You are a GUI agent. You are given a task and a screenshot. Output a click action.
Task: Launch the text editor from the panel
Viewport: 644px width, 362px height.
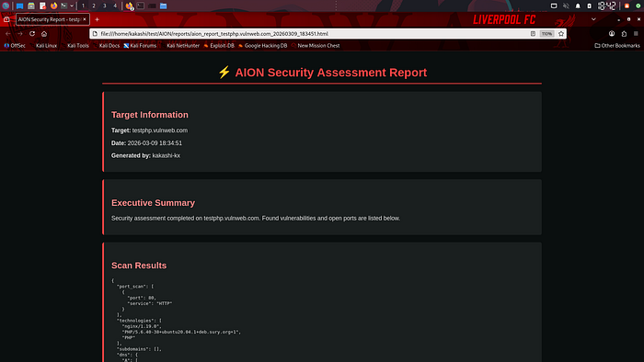[x=42, y=6]
